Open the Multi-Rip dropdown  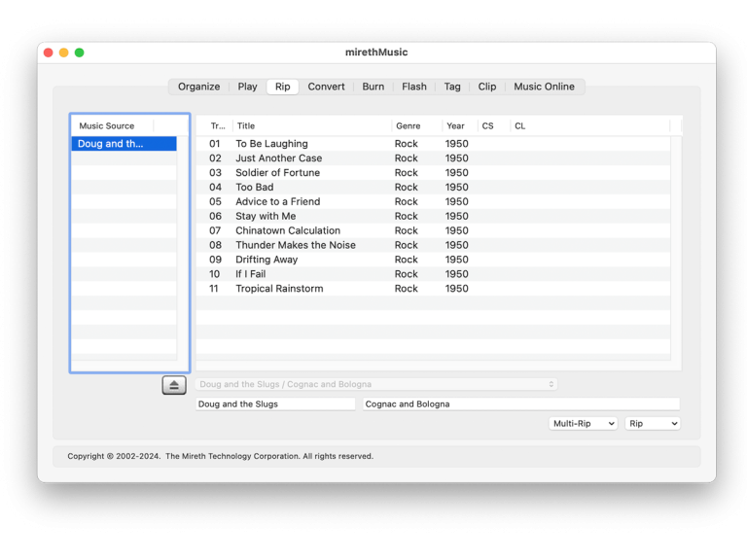click(x=584, y=424)
